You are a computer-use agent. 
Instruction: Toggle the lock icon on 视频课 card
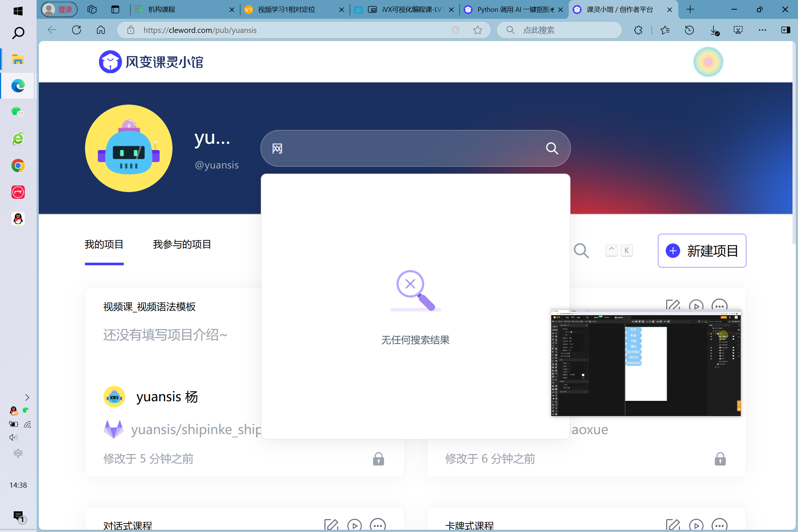click(378, 459)
